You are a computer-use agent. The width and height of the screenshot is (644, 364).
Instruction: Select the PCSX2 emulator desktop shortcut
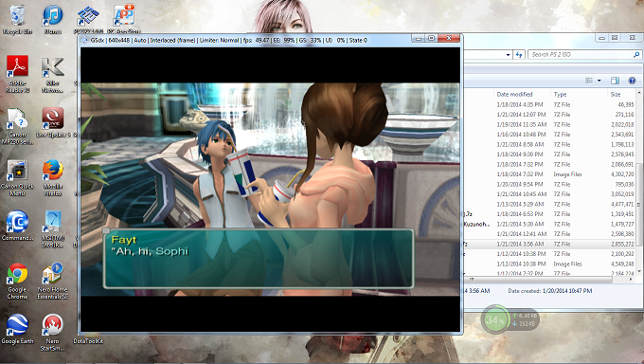[88, 19]
